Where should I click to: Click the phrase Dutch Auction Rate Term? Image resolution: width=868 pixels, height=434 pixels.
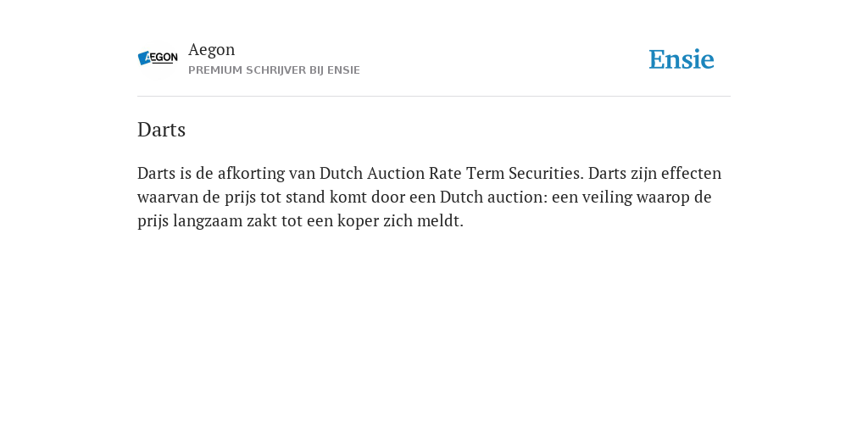tap(412, 173)
